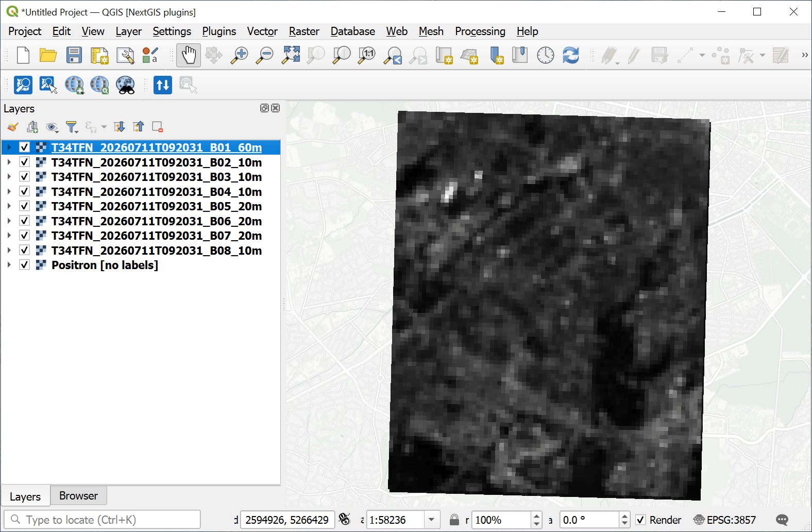Click the Refresh map icon
The image size is (812, 532).
pyautogui.click(x=571, y=55)
